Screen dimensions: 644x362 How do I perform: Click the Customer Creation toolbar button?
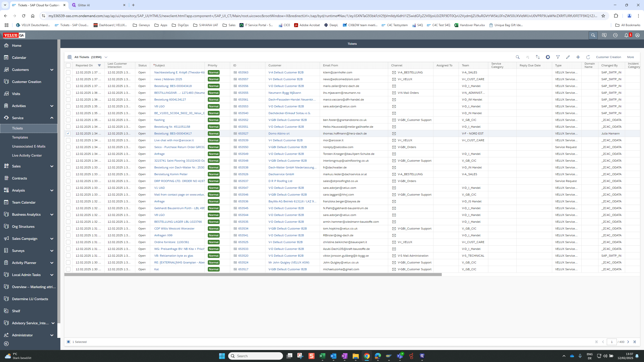[609, 57]
